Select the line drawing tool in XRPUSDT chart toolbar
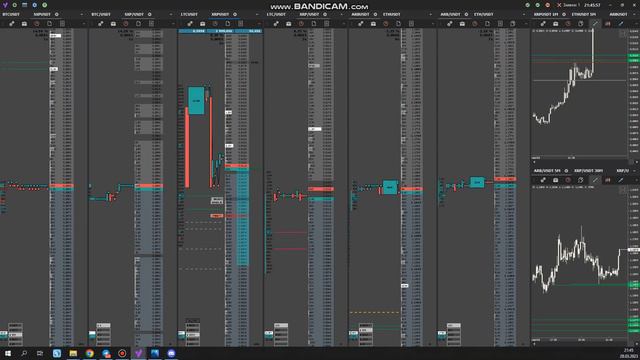Image resolution: width=640 pixels, height=360 pixels. 595,24
